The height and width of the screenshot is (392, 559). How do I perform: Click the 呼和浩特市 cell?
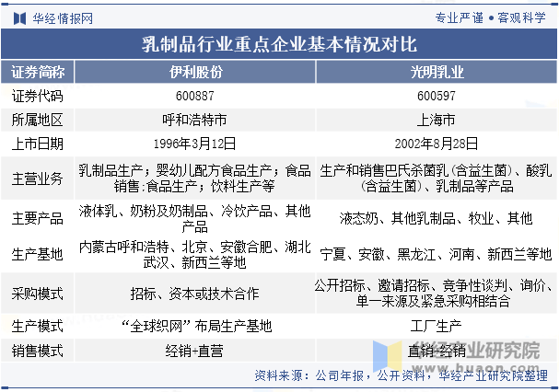195,120
